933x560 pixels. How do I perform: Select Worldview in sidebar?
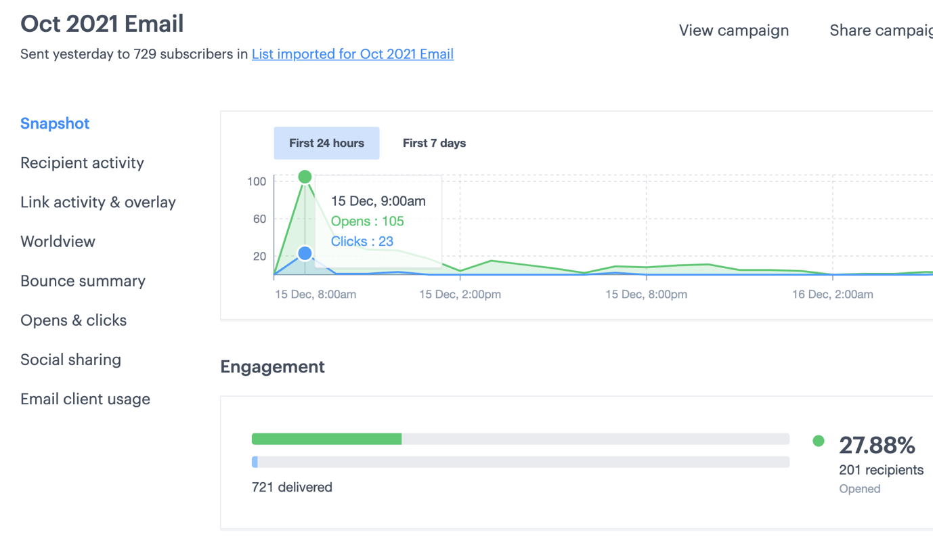click(x=58, y=241)
